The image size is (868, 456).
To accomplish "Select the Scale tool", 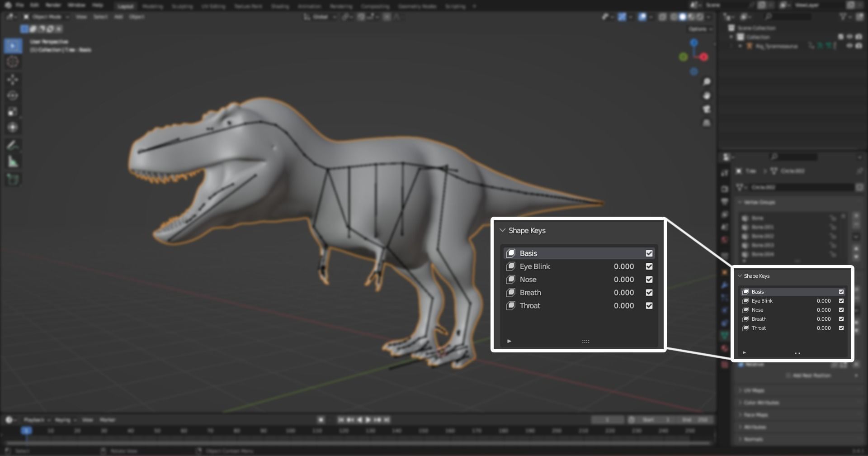I will coord(13,111).
